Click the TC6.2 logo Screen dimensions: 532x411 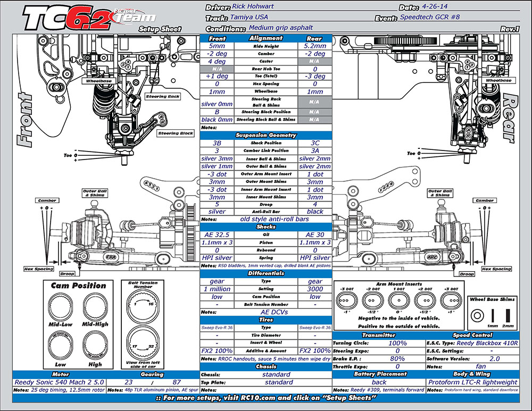(68, 18)
